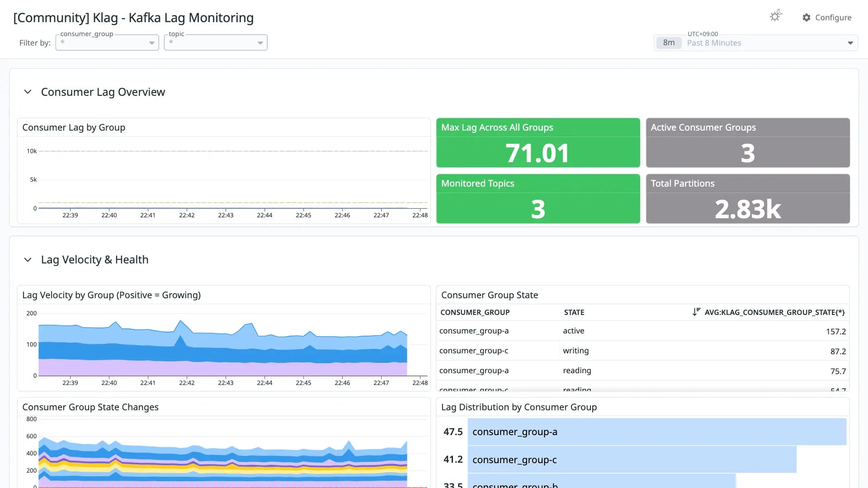
Task: Click Lag Distribution by Consumer Group title
Action: point(519,407)
